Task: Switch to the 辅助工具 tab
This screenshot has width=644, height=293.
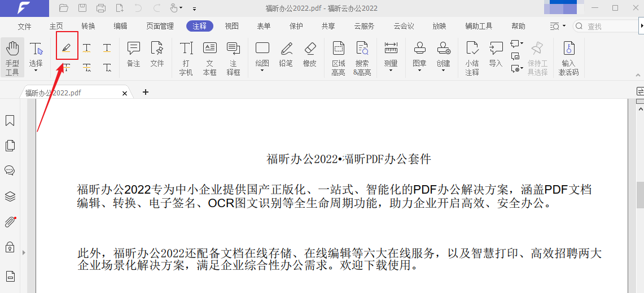Action: click(479, 27)
